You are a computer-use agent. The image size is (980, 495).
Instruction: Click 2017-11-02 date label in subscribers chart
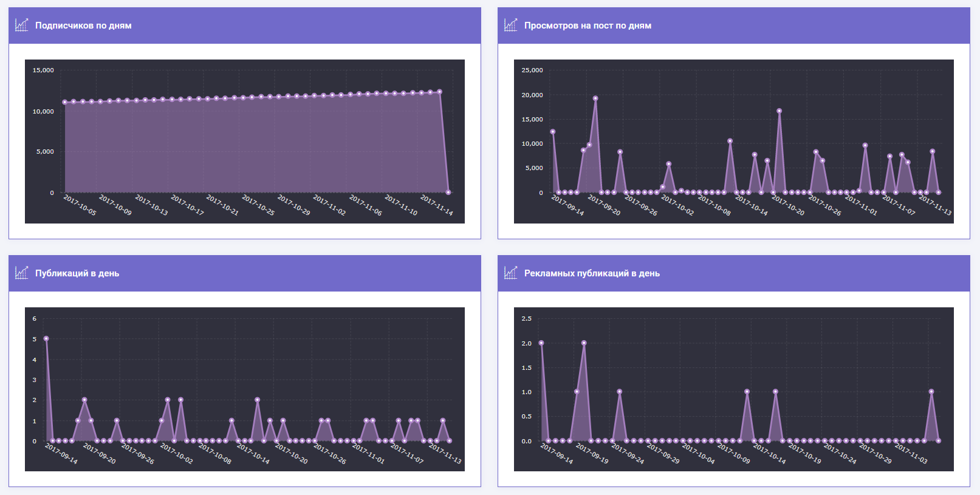coord(329,205)
